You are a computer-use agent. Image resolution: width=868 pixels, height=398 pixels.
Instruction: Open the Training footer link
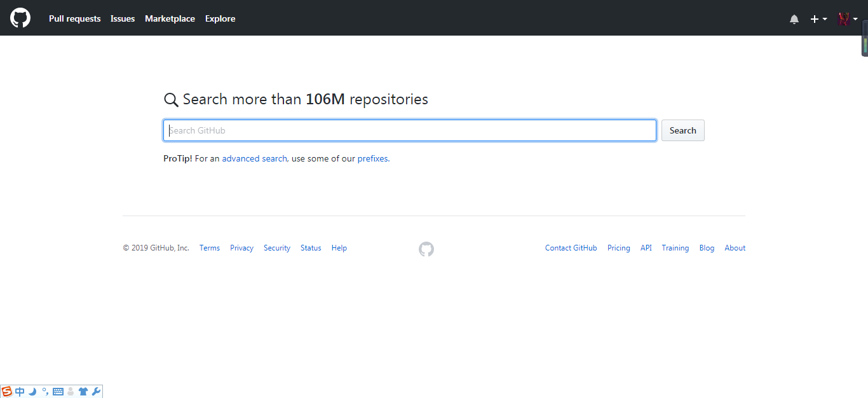click(675, 248)
